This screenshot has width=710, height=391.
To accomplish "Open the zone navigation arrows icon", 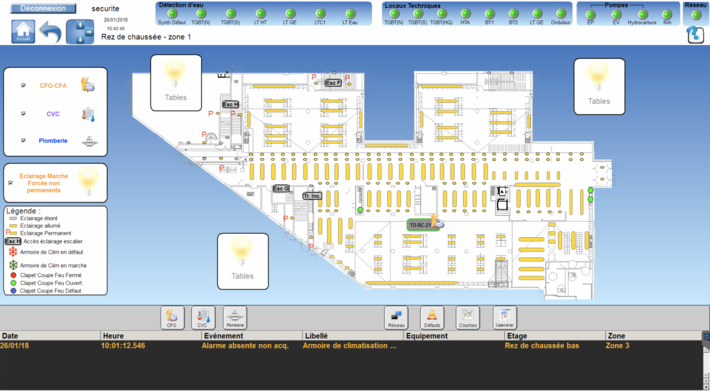I will click(x=80, y=32).
